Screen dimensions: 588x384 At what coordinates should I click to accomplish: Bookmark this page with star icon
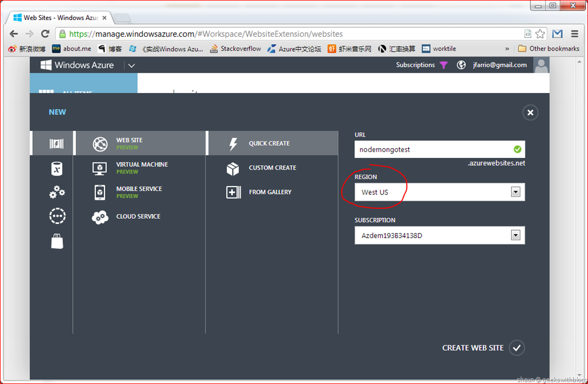(x=540, y=34)
